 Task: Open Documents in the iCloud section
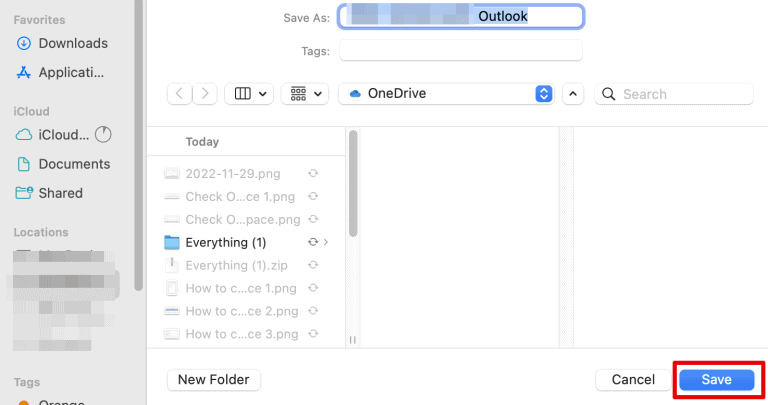click(x=62, y=164)
